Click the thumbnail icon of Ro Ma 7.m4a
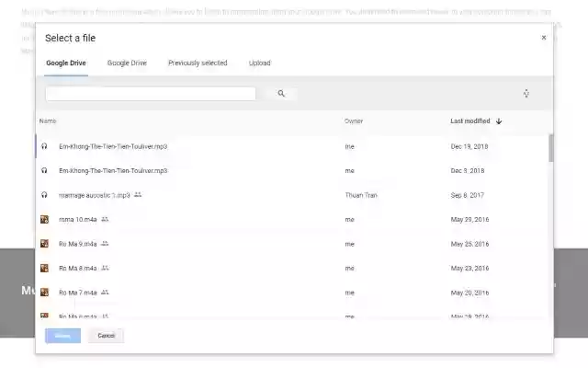The width and height of the screenshot is (588, 368). (45, 293)
